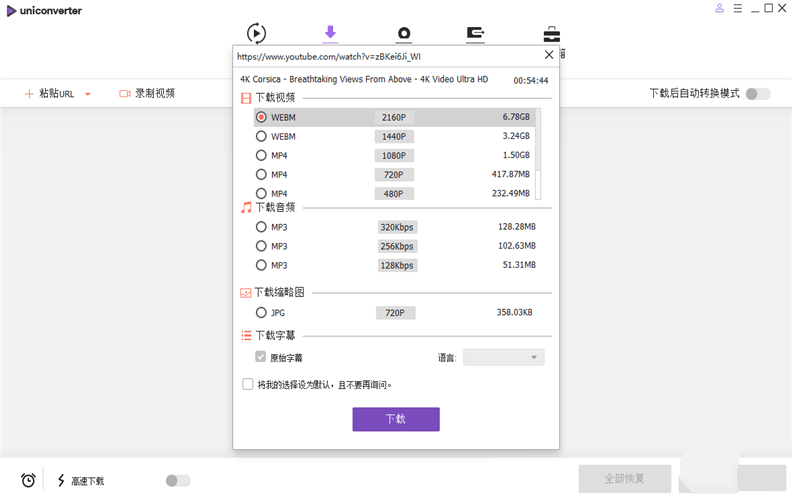The width and height of the screenshot is (792, 500).
Task: Close the download options dialog
Action: pos(548,56)
